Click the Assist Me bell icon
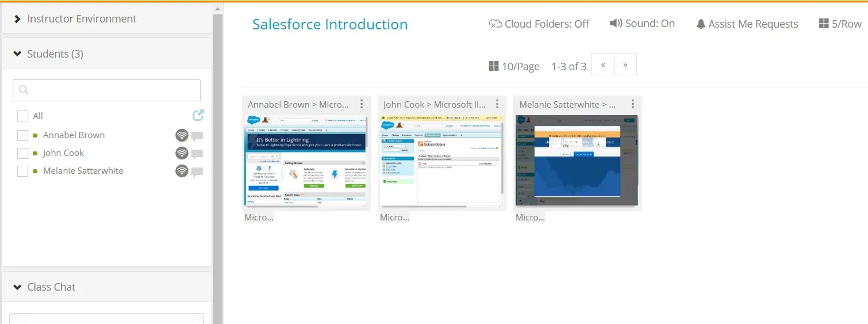This screenshot has height=324, width=868. (701, 24)
